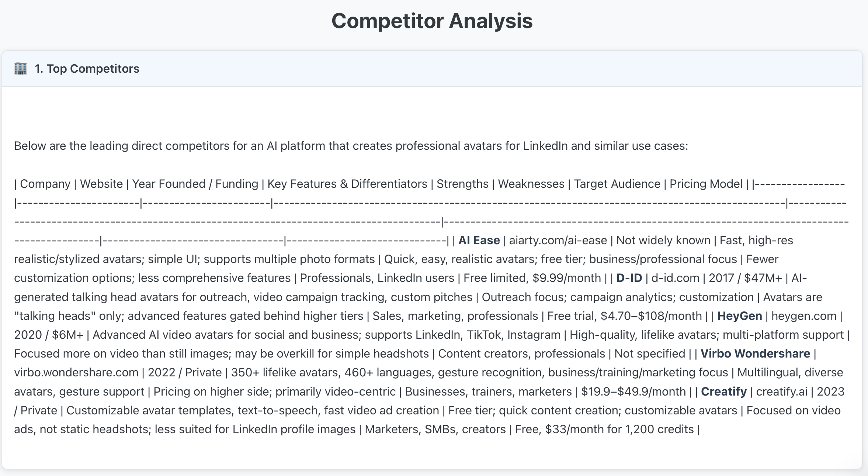The image size is (868, 476).
Task: Click the bold AI Ease company name
Action: [479, 240]
